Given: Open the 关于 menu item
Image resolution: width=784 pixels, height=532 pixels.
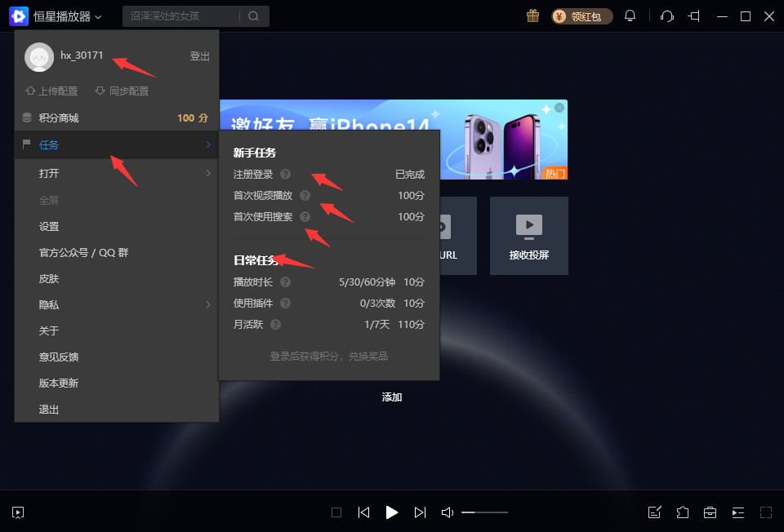Looking at the screenshot, I should coord(49,330).
